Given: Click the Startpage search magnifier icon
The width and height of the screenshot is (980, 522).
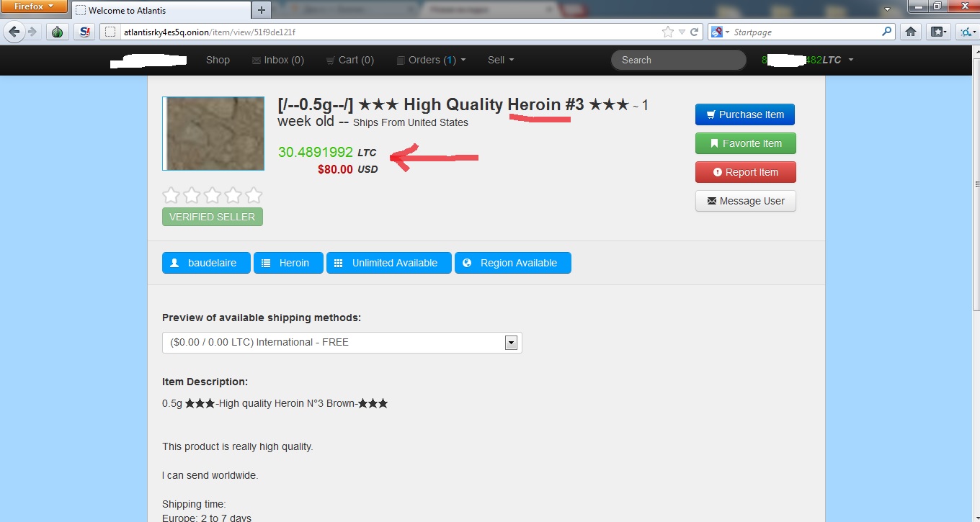Looking at the screenshot, I should tap(886, 32).
